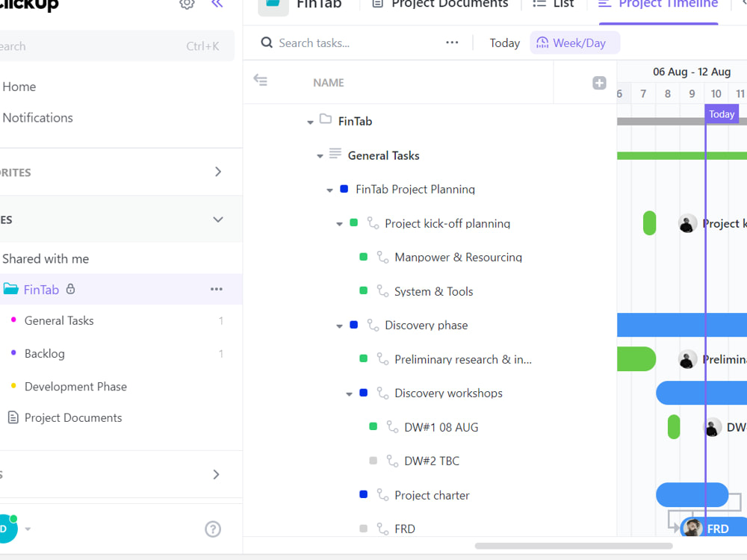Open the Development Phase list in the sidebar

coord(75,386)
